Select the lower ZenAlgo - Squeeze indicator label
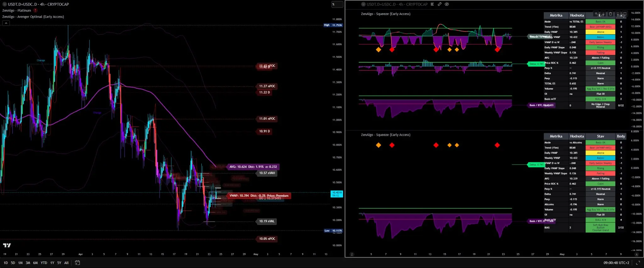The width and height of the screenshot is (644, 268). [x=386, y=135]
